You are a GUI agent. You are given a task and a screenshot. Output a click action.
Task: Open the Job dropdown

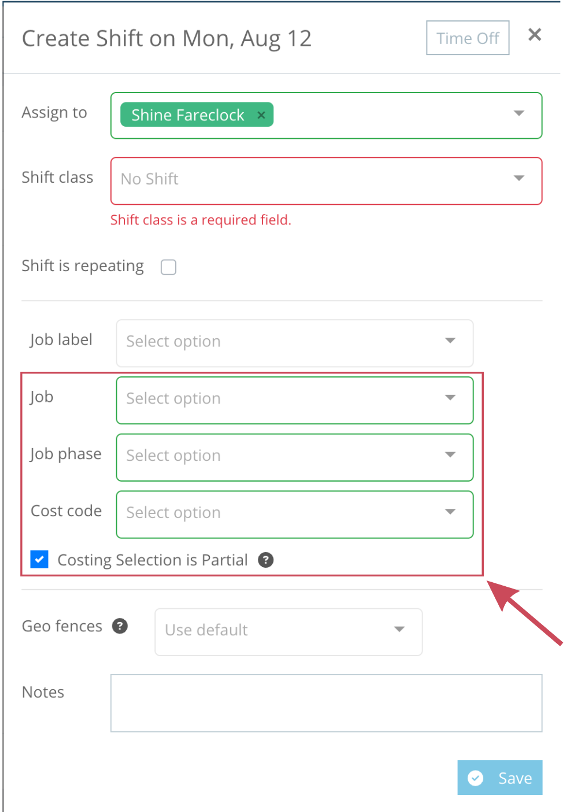[295, 400]
